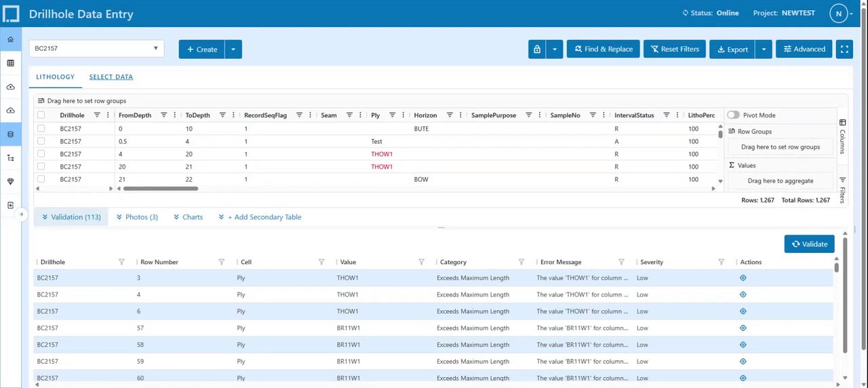This screenshot has height=388, width=868.
Task: Open the Validation (113) tab
Action: pyautogui.click(x=71, y=217)
